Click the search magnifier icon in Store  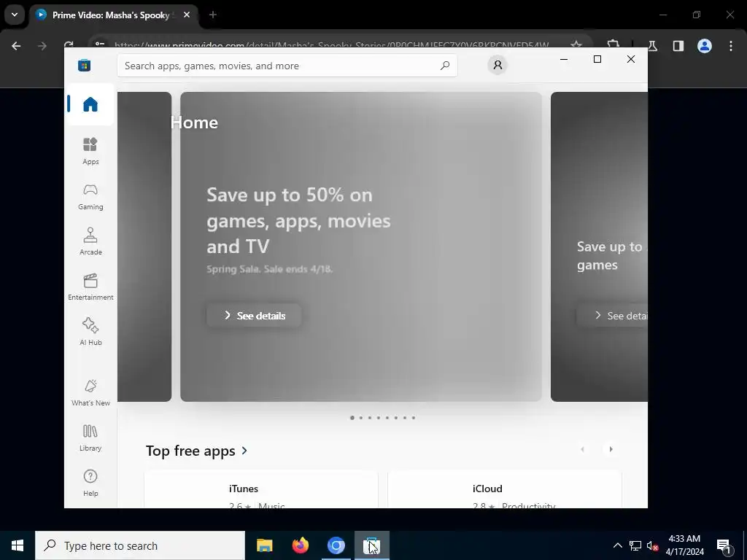[x=444, y=66]
